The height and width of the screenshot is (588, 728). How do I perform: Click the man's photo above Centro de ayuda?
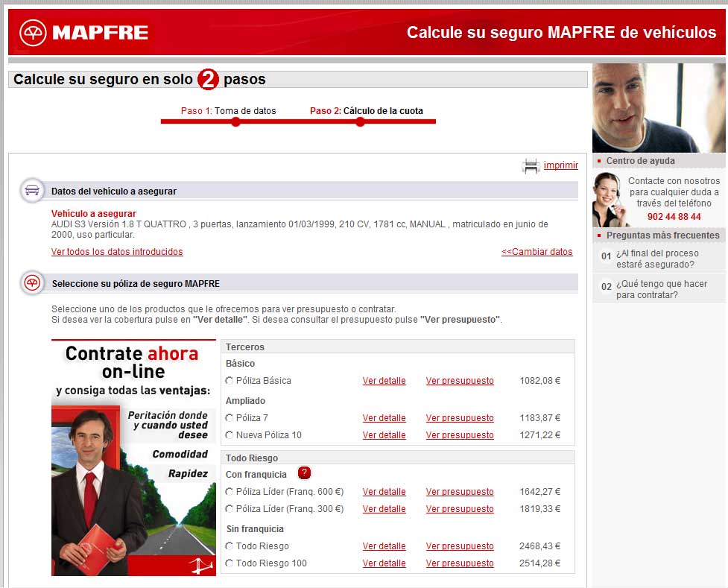659,108
